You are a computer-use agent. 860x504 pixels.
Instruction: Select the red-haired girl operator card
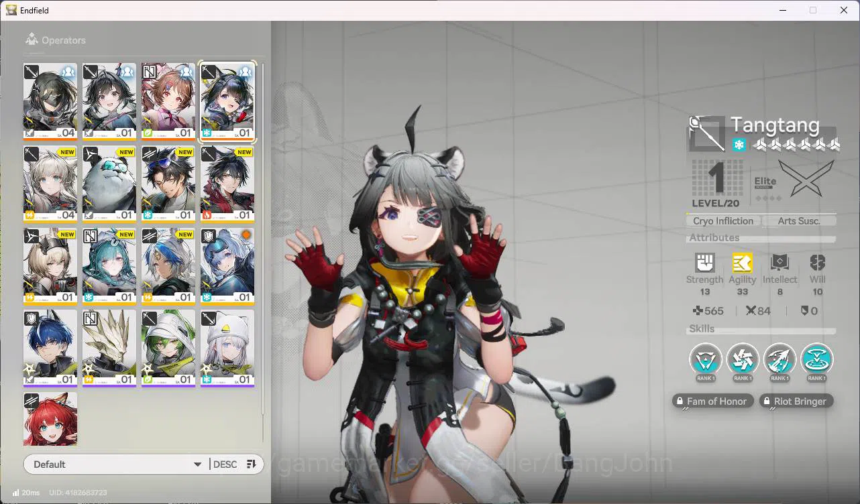[x=50, y=419]
